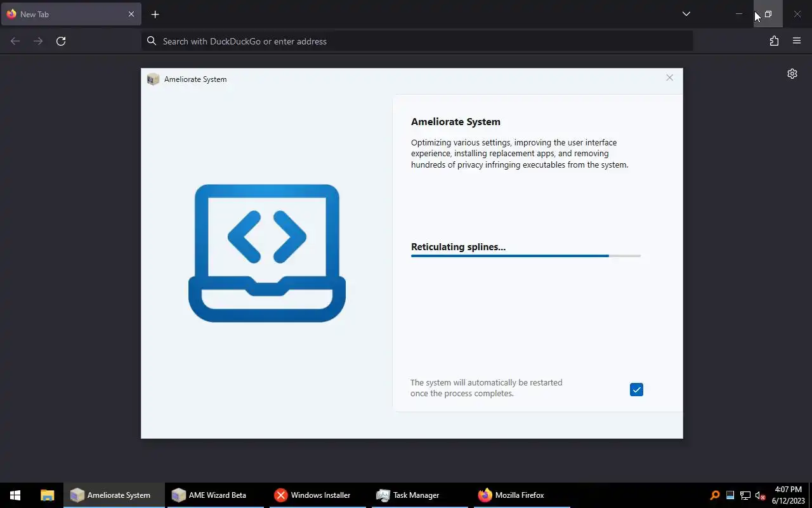
Task: Click the large laptop code icon
Action: click(x=267, y=253)
